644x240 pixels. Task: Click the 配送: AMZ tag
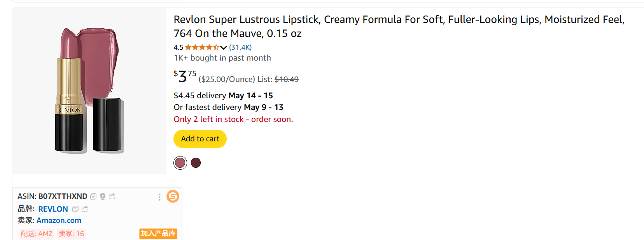tap(37, 234)
